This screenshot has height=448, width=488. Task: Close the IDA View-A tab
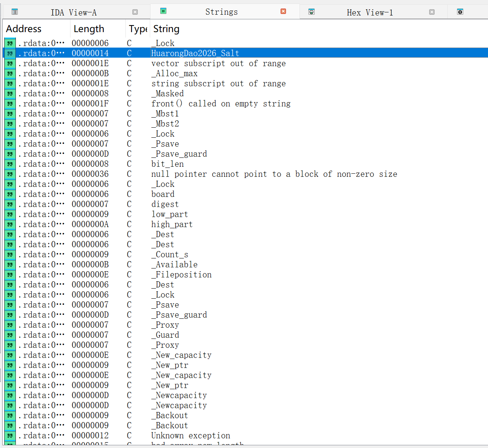coord(135,12)
